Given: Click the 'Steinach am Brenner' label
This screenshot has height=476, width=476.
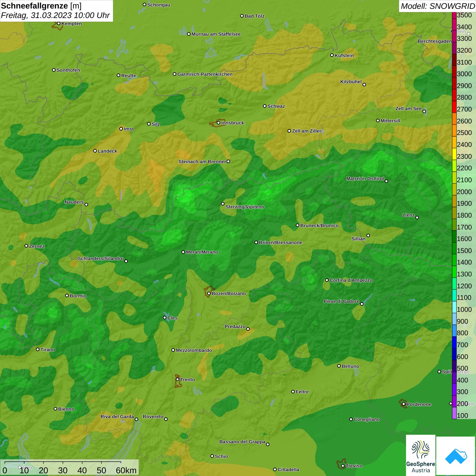Looking at the screenshot, I should click(x=202, y=161).
